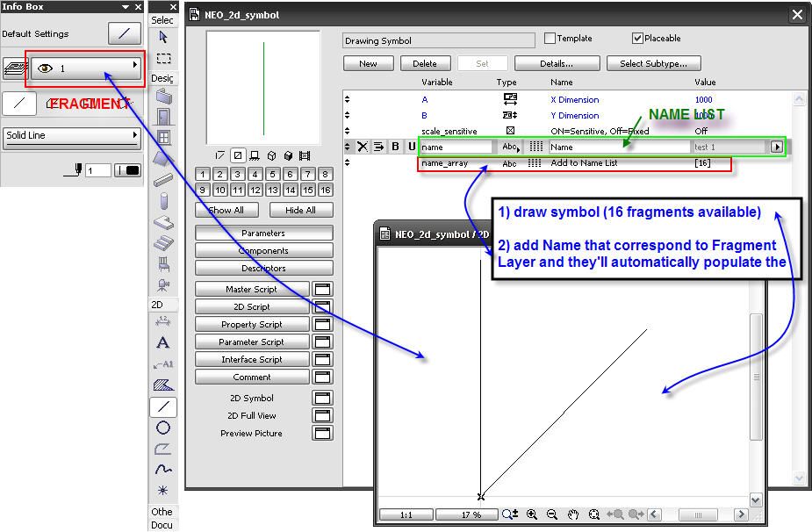
Task: Open the Descriptors section
Action: pyautogui.click(x=263, y=269)
